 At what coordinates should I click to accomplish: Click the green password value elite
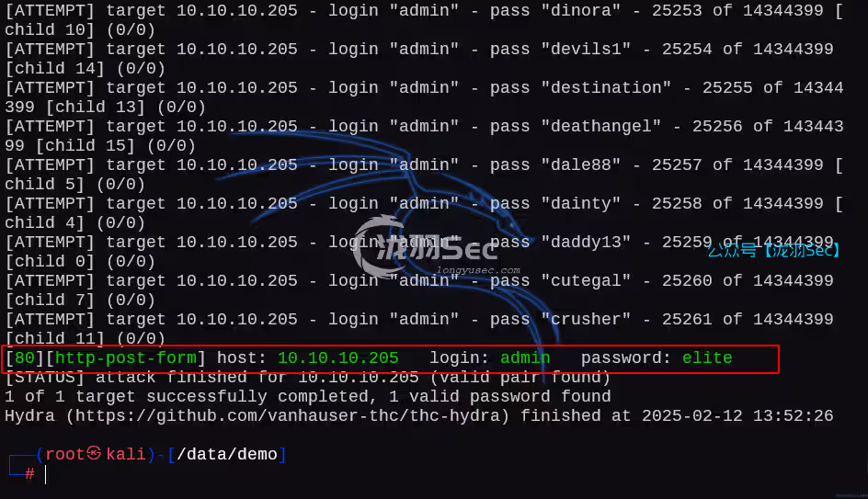coord(707,357)
